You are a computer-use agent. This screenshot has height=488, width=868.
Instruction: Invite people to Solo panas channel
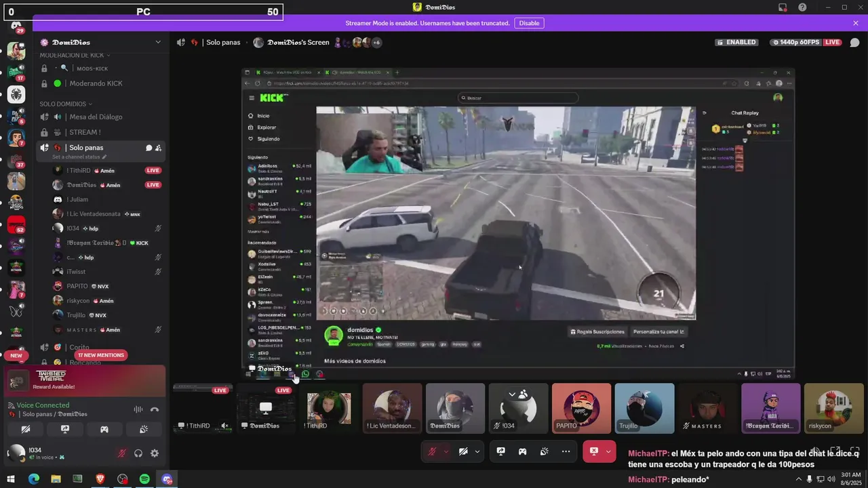[158, 148]
